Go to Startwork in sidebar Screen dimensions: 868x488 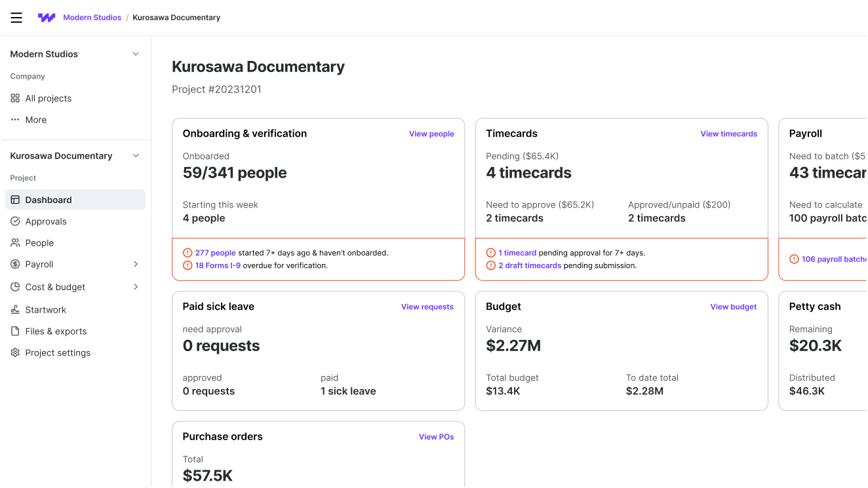(x=75, y=310)
